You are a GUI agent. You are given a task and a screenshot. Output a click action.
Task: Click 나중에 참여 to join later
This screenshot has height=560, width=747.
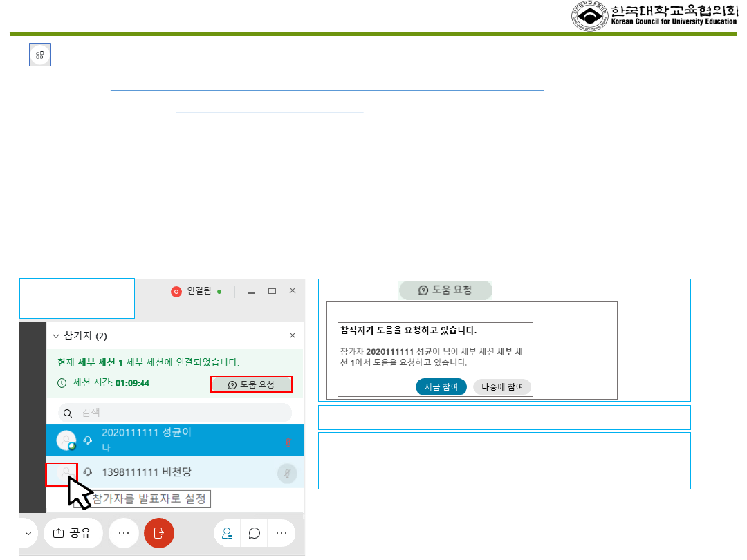pos(502,386)
